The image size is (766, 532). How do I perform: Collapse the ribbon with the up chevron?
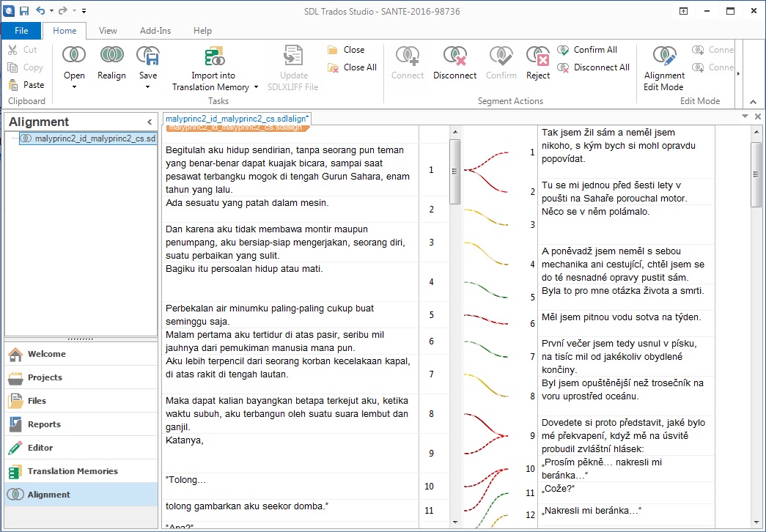pos(754,102)
